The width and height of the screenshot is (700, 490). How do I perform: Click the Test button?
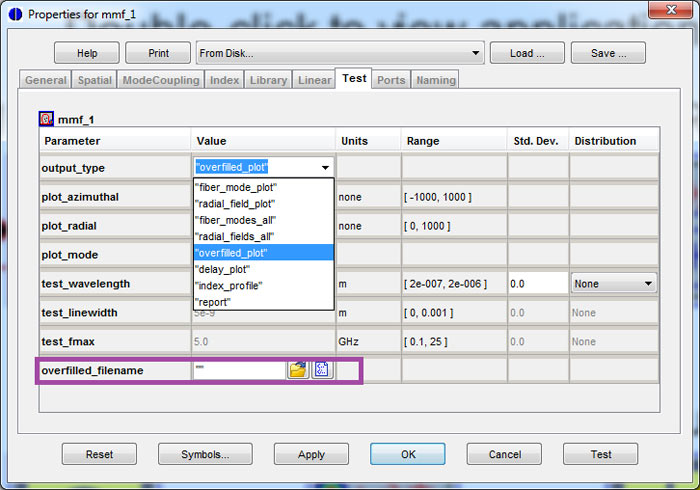point(600,454)
